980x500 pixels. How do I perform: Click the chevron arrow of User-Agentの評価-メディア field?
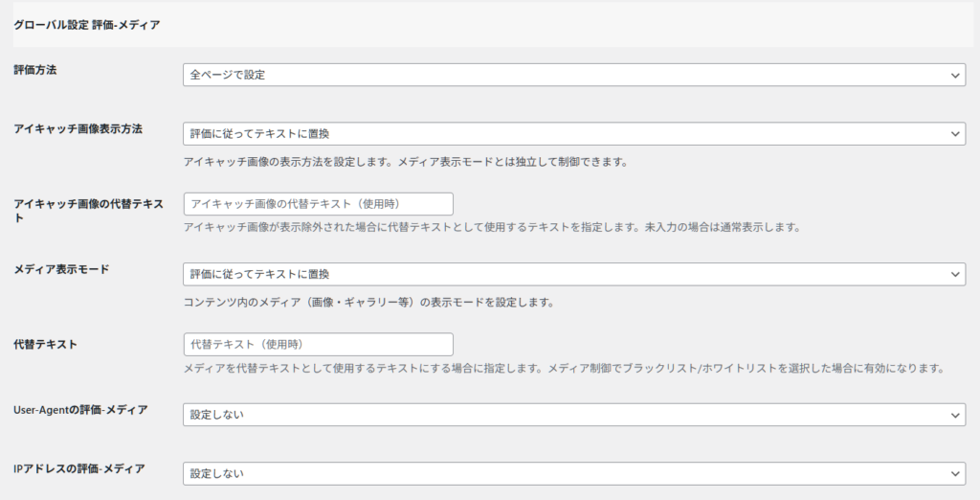(954, 415)
